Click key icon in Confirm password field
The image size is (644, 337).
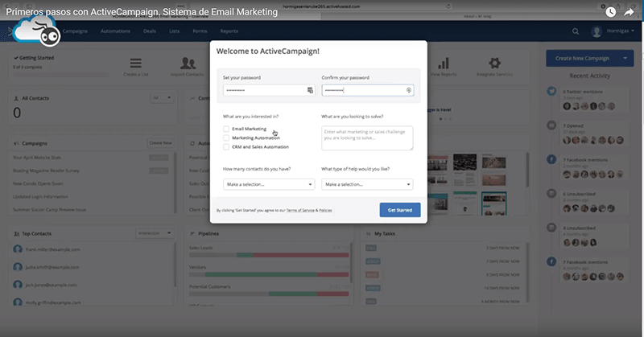click(409, 90)
